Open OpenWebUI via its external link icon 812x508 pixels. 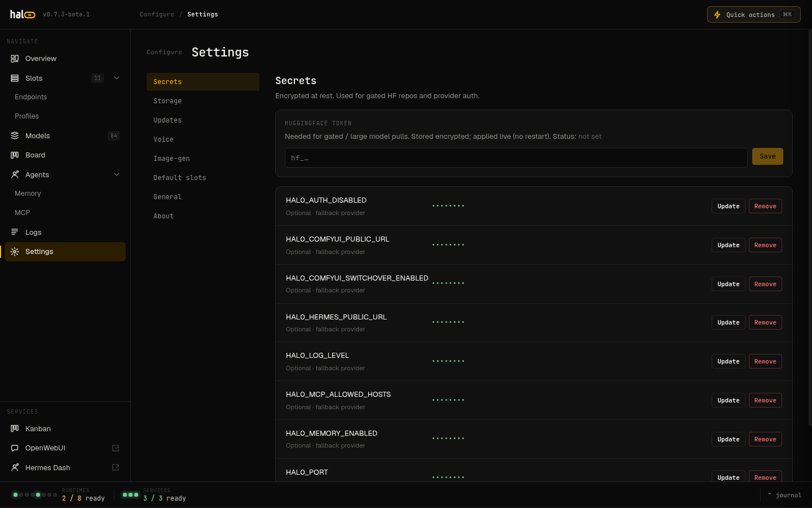(x=116, y=448)
